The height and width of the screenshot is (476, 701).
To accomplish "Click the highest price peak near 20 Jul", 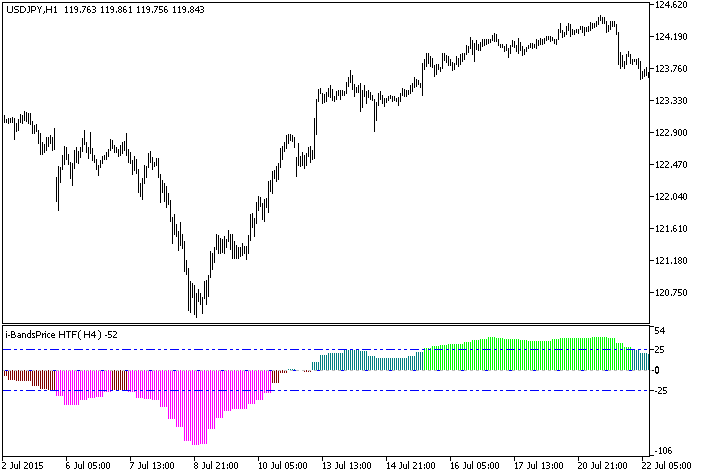I will click(x=601, y=18).
